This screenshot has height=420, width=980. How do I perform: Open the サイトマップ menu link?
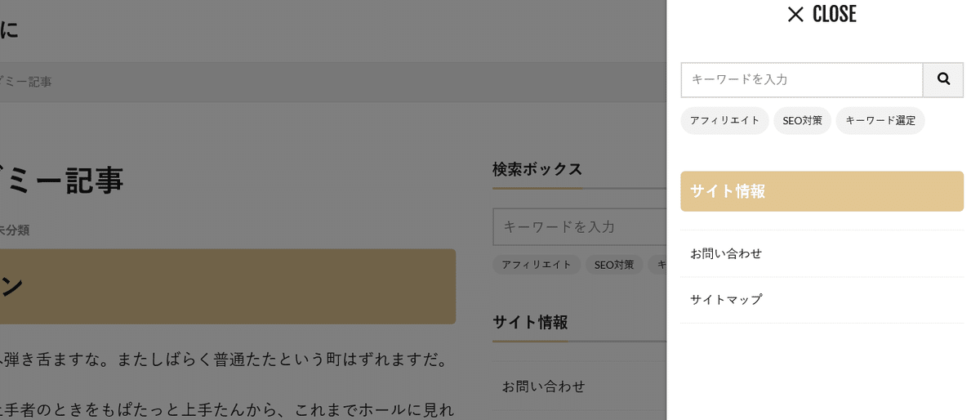(x=822, y=299)
